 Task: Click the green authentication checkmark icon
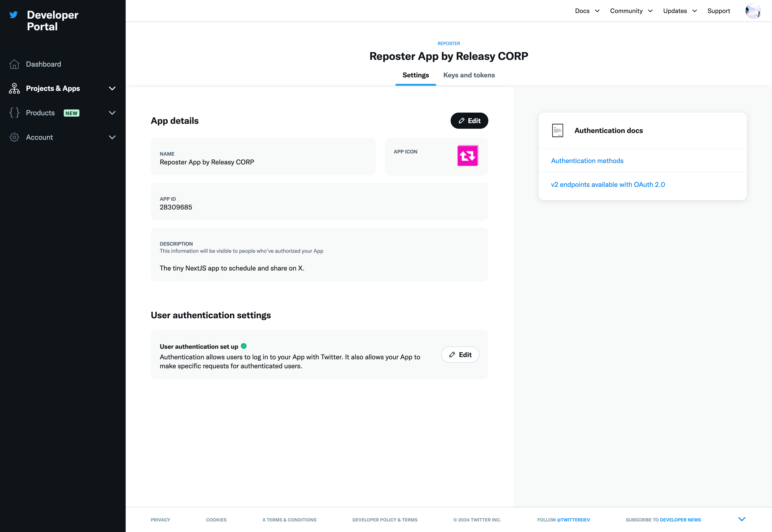point(244,346)
